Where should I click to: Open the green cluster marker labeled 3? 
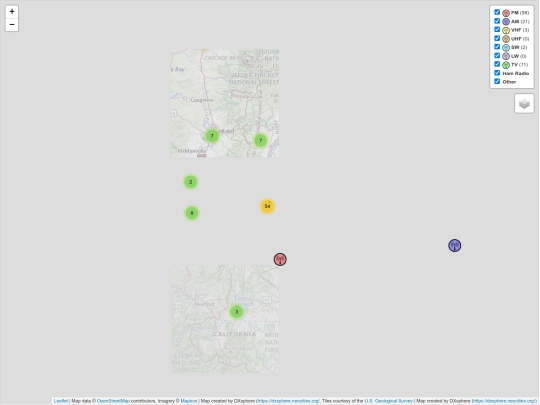(x=237, y=312)
